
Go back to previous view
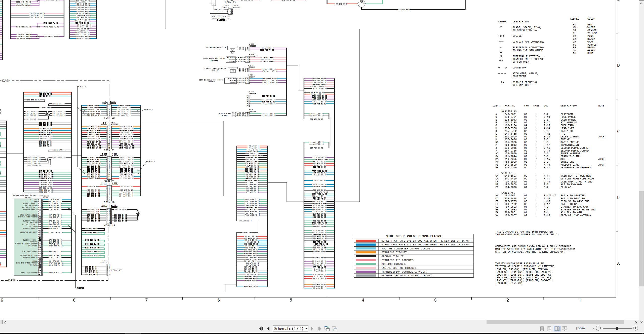327,328
